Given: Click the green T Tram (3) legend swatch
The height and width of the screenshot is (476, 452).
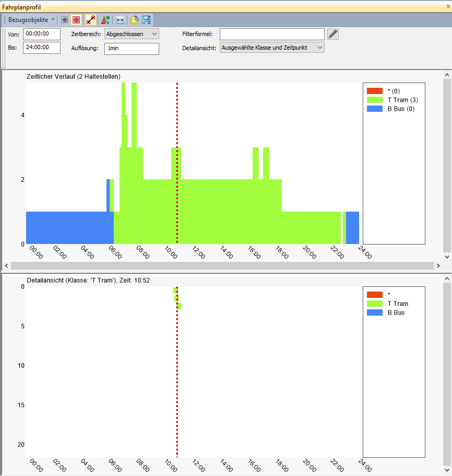Looking at the screenshot, I should 375,100.
